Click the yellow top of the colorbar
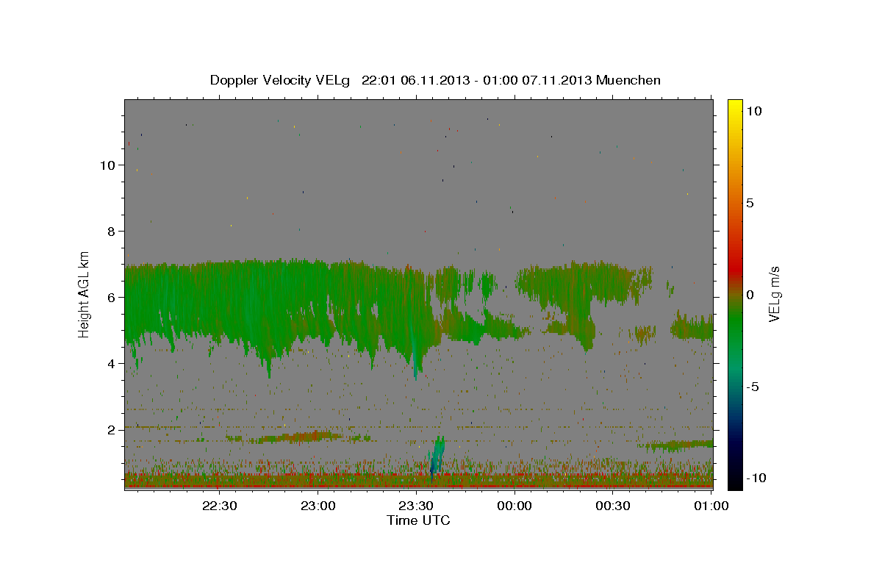 pos(735,107)
